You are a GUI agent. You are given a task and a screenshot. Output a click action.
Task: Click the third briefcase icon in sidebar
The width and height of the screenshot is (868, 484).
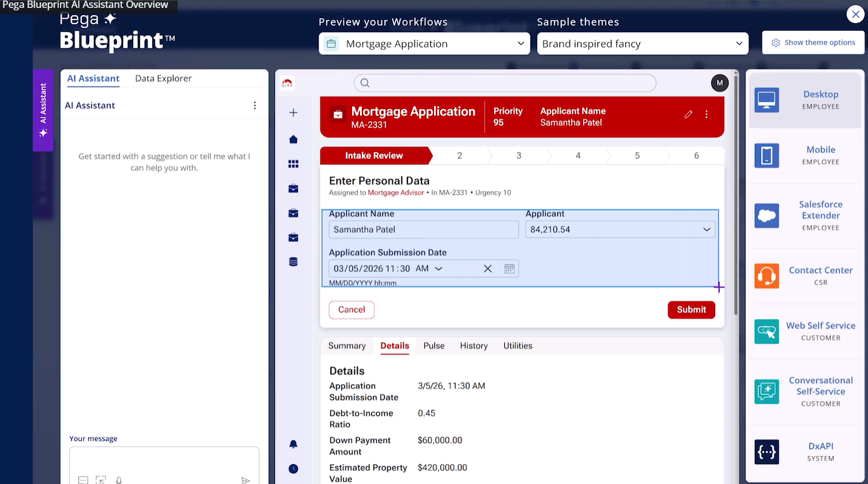293,237
